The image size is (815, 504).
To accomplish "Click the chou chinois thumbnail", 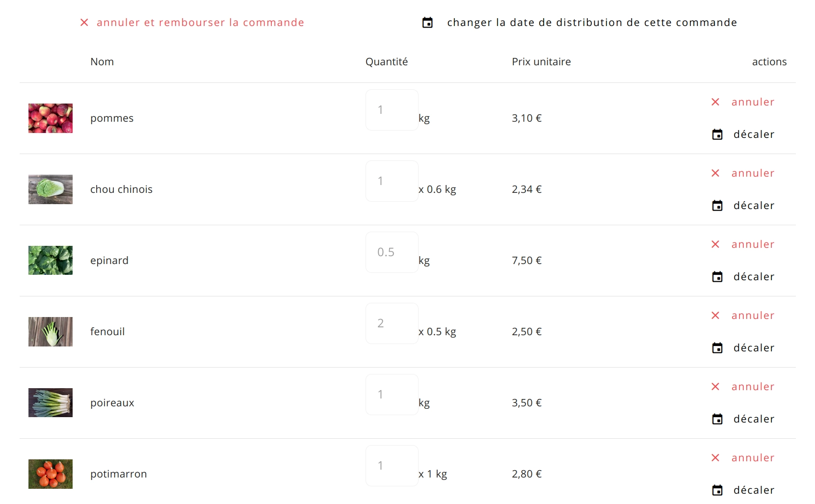I will point(51,189).
